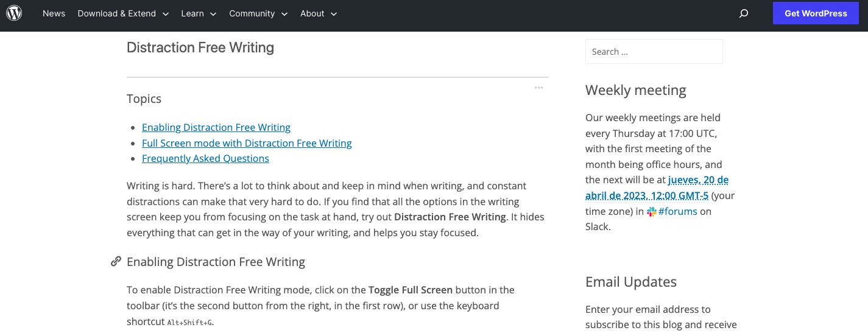This screenshot has height=336, width=868.
Task: Click the Enabling Distraction Free Writing section heading
Action: pos(216,262)
